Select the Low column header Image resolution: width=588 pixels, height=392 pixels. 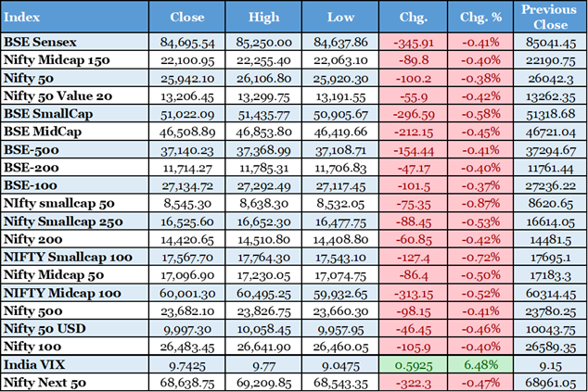tap(341, 17)
